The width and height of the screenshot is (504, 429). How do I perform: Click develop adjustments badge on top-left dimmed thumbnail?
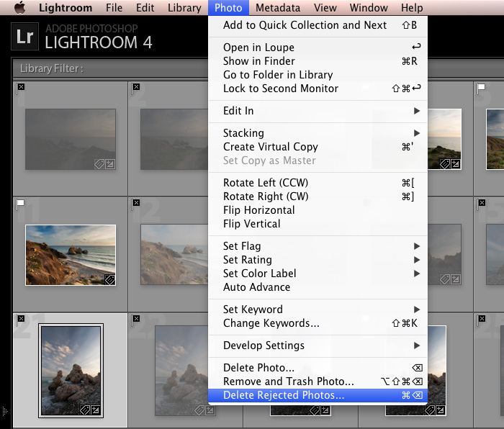[110, 164]
